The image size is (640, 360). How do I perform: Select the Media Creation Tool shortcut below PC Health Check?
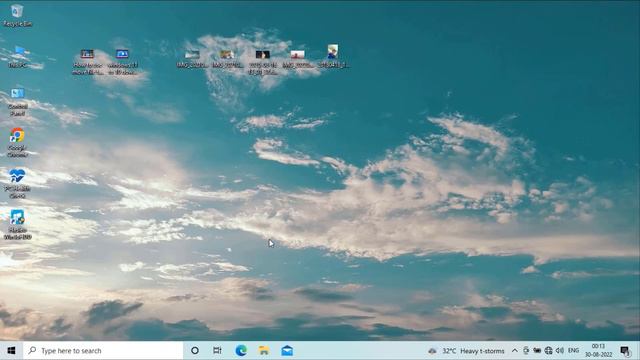18,224
